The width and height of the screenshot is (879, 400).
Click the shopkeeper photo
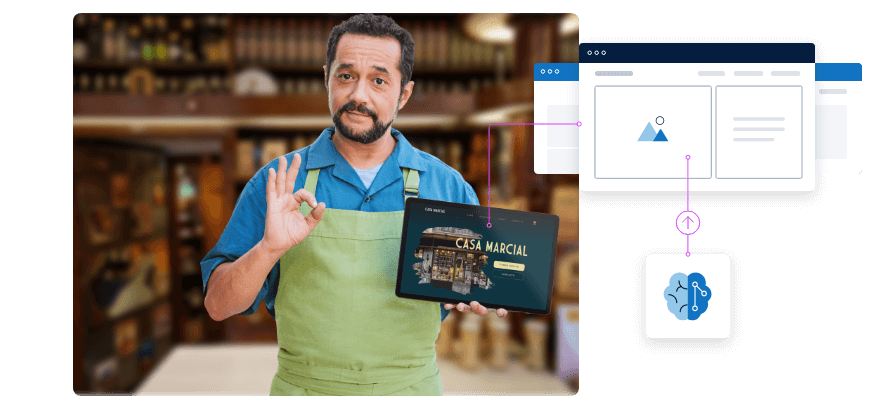326,204
